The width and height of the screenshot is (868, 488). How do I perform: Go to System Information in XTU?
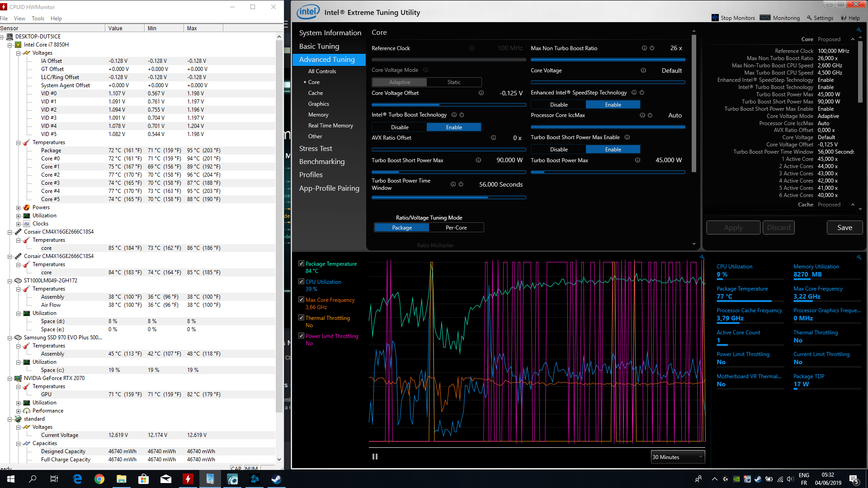point(330,33)
